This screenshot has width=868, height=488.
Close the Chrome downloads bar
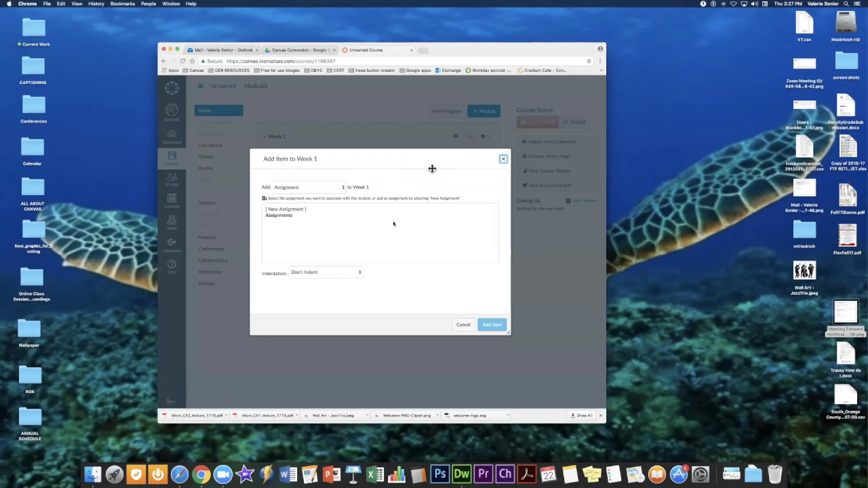[x=600, y=415]
